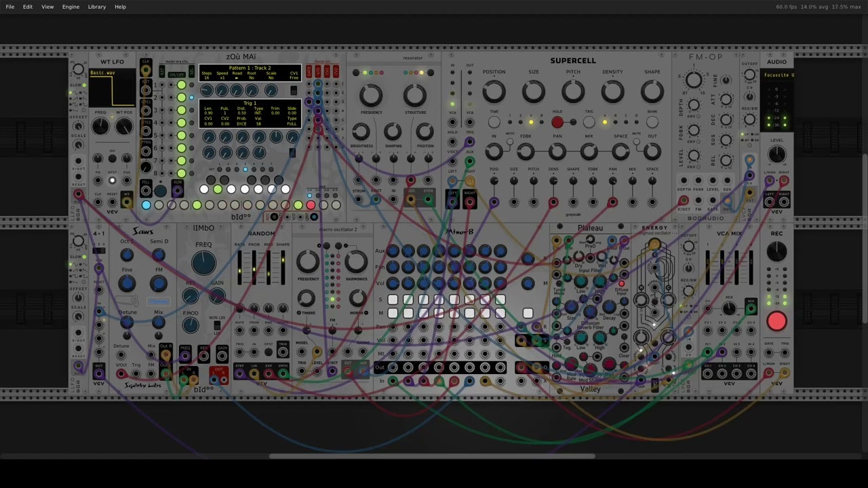Open the Focusrite audio device selector
This screenshot has height=488, width=868.
(777, 75)
